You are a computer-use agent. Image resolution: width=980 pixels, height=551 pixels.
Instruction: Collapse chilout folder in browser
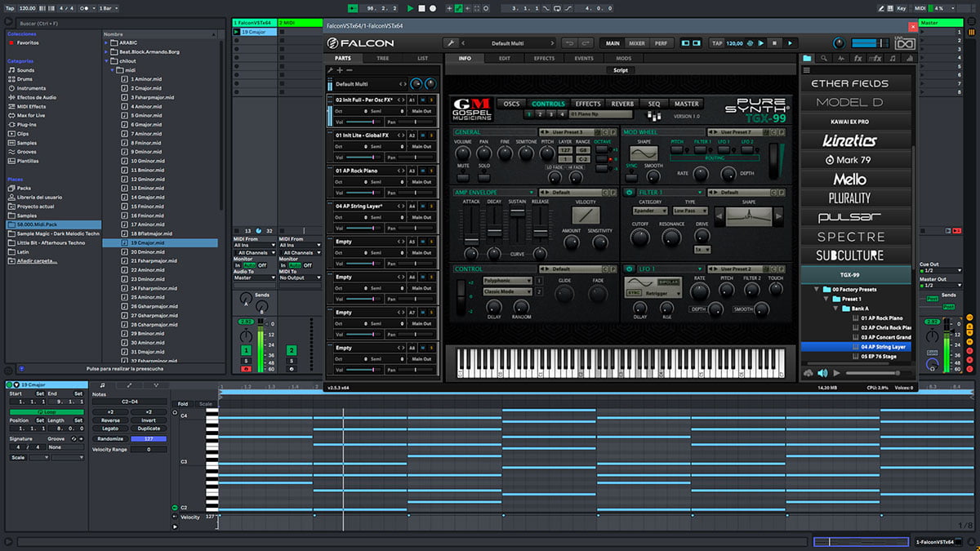click(x=107, y=61)
